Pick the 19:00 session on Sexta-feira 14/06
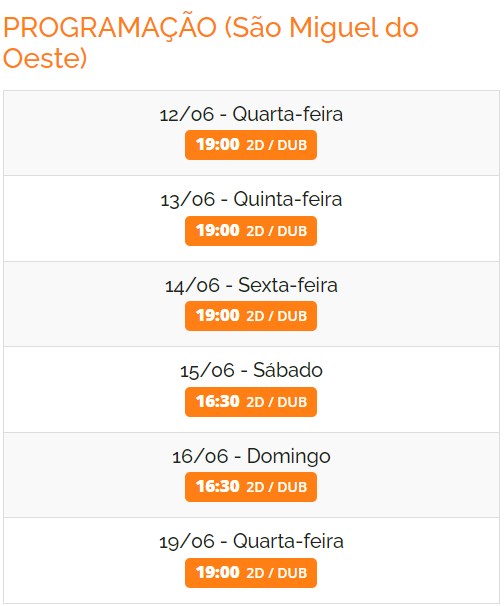The height and width of the screenshot is (606, 504). [251, 316]
